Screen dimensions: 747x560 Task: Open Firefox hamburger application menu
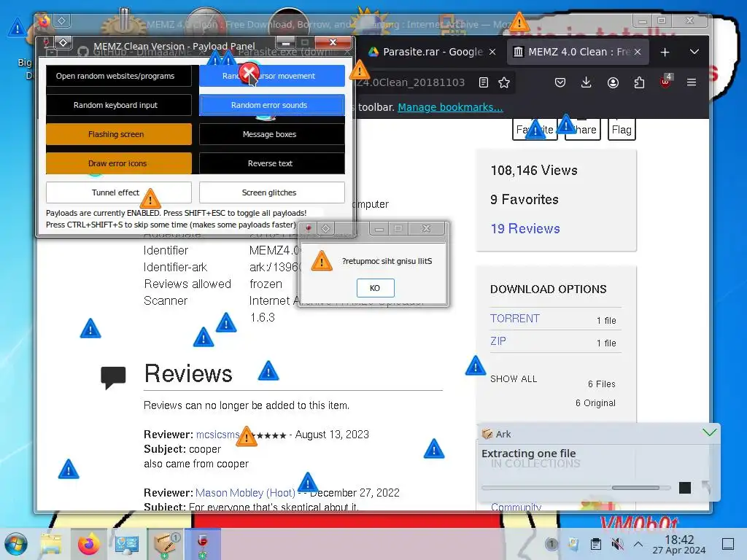click(692, 82)
